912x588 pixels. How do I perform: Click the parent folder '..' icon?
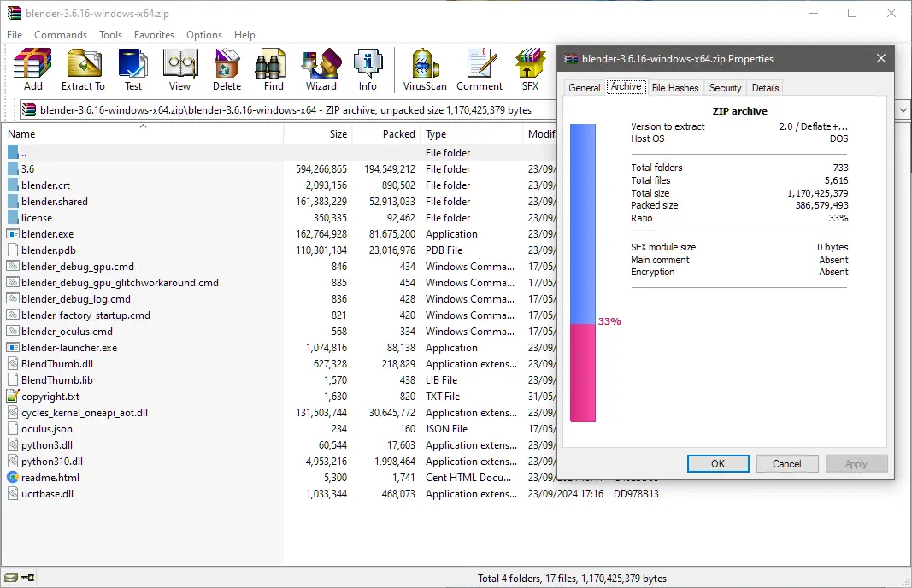point(13,153)
